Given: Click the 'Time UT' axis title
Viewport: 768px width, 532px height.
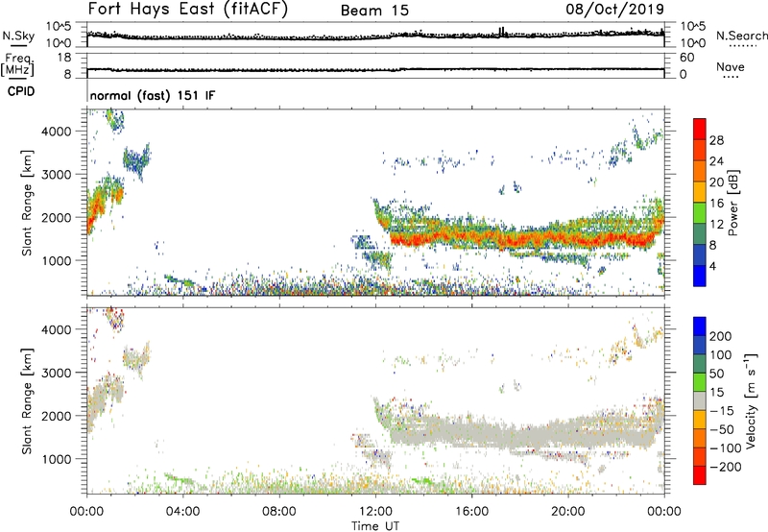Looking at the screenshot, I should coord(375,526).
